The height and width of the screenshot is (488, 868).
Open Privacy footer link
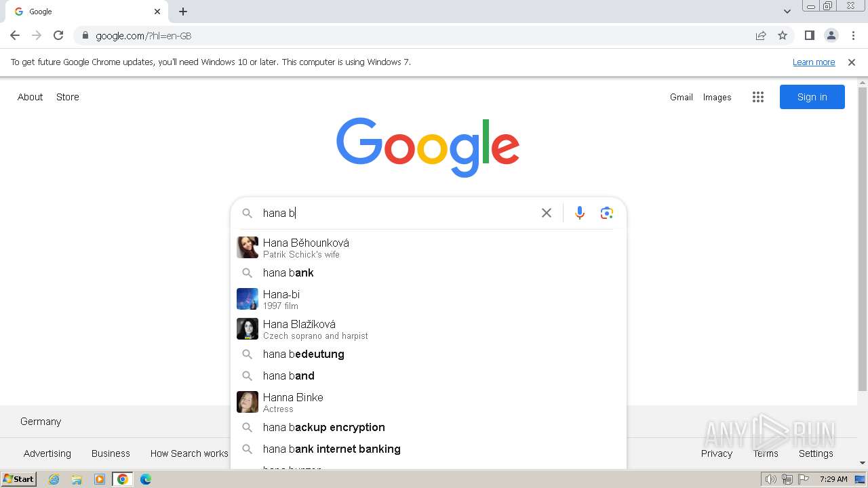[x=717, y=453]
